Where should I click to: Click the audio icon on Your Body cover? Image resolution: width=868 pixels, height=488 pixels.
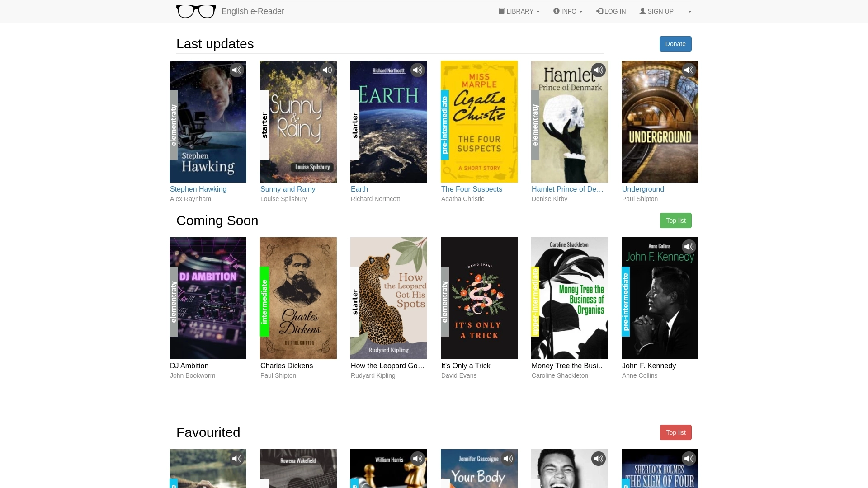[x=508, y=459]
